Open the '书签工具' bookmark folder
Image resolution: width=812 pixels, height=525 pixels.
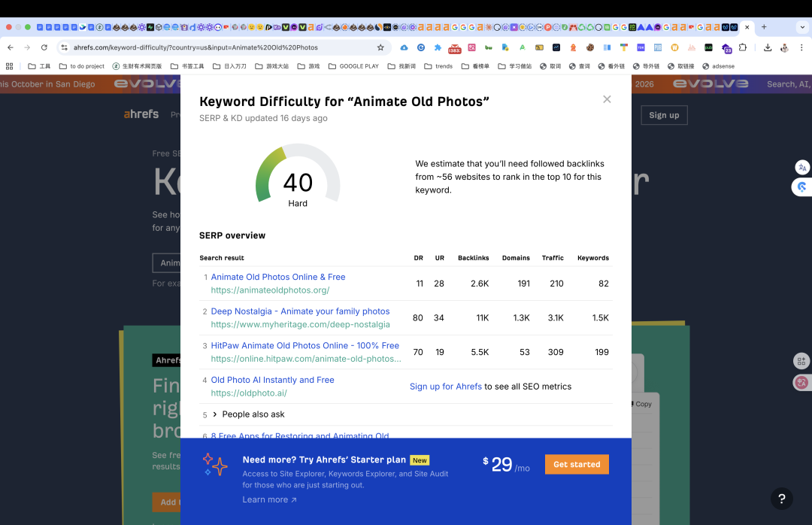[x=187, y=66]
